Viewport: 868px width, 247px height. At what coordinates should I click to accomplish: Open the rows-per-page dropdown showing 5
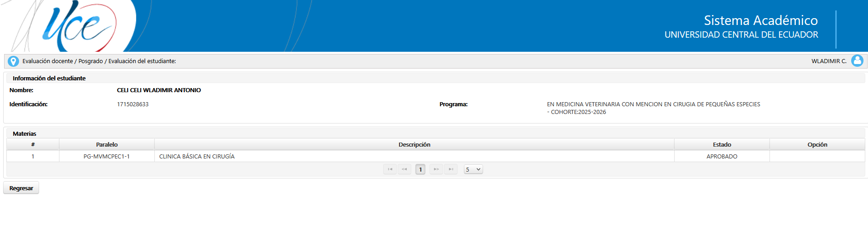pos(473,169)
